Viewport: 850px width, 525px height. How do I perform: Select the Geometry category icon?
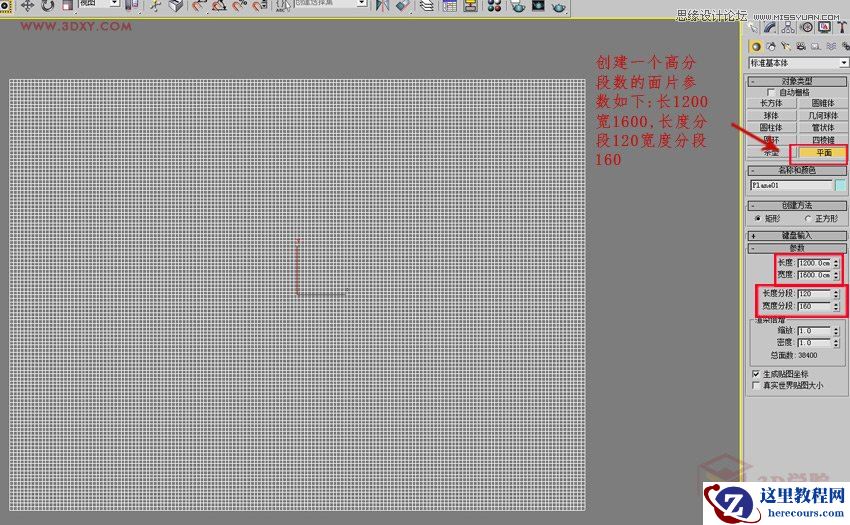[x=756, y=47]
